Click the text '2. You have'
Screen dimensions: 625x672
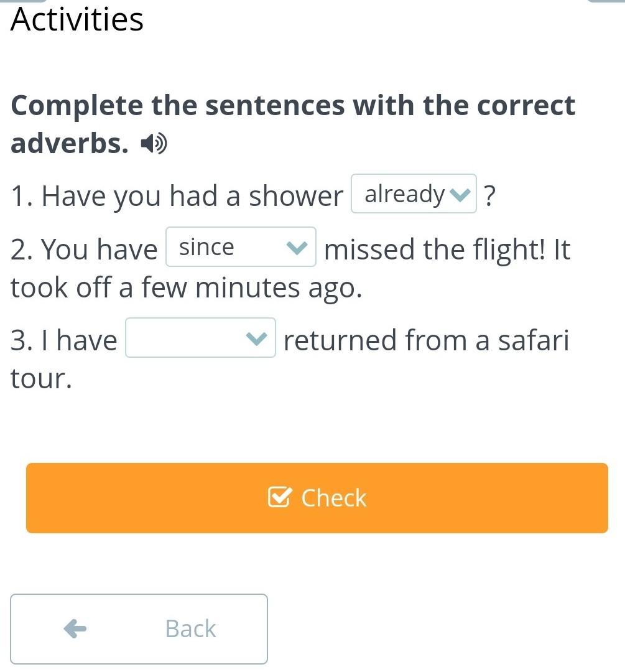[84, 249]
